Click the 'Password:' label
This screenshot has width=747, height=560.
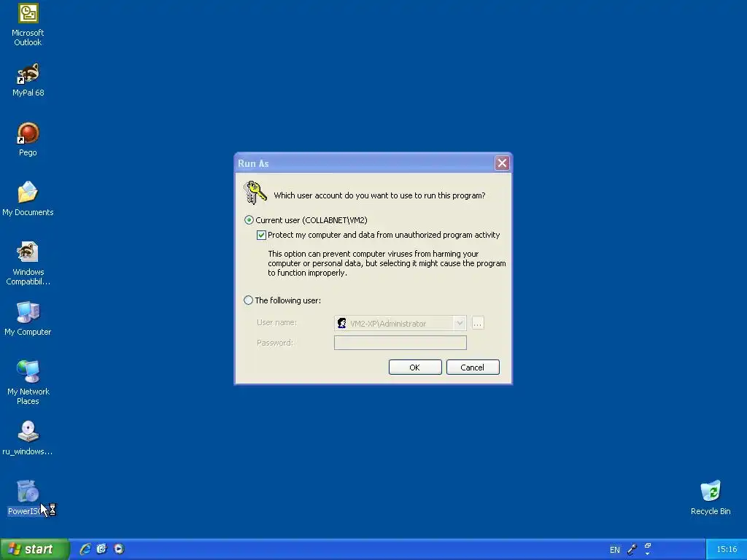[x=275, y=343]
